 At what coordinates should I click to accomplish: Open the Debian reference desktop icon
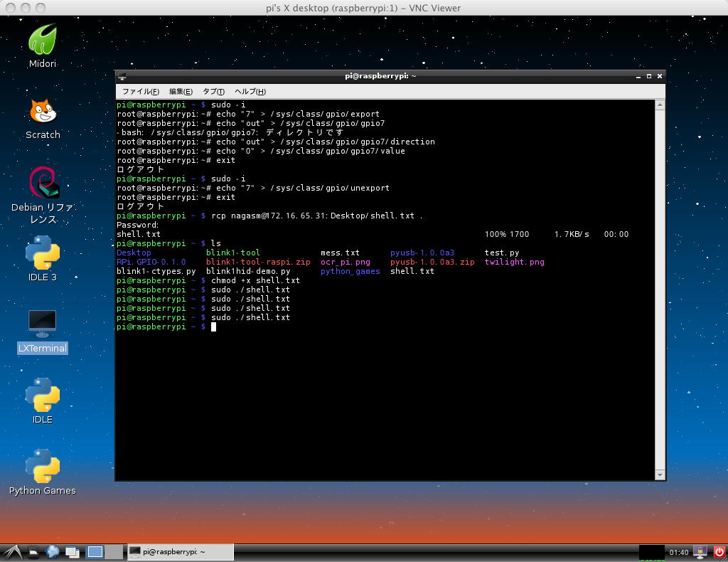pyautogui.click(x=42, y=195)
